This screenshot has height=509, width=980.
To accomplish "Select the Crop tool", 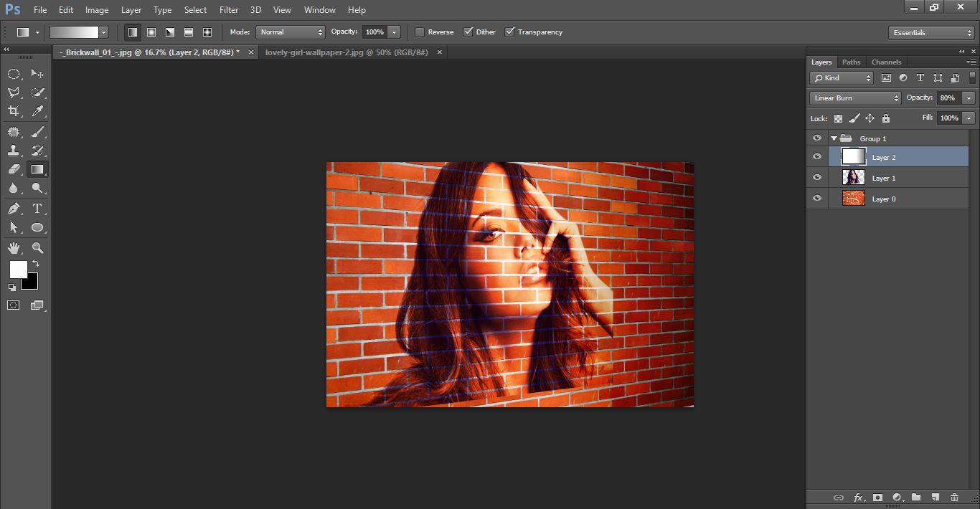I will (16, 111).
